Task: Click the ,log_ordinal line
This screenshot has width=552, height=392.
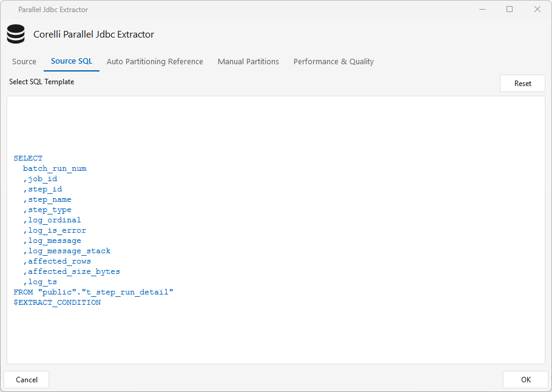Action: [52, 220]
